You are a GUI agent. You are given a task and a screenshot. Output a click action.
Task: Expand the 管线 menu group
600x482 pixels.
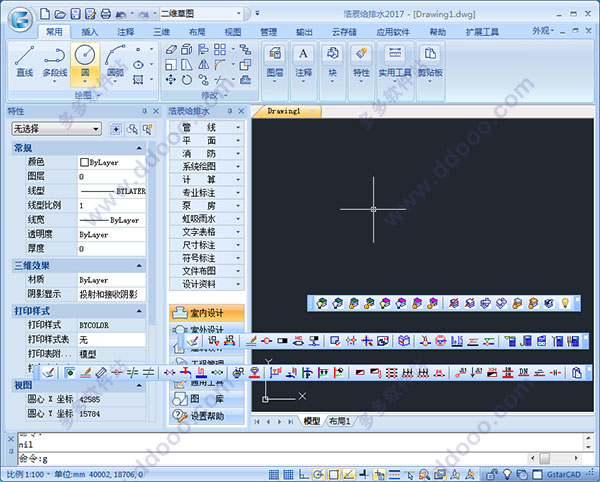207,127
